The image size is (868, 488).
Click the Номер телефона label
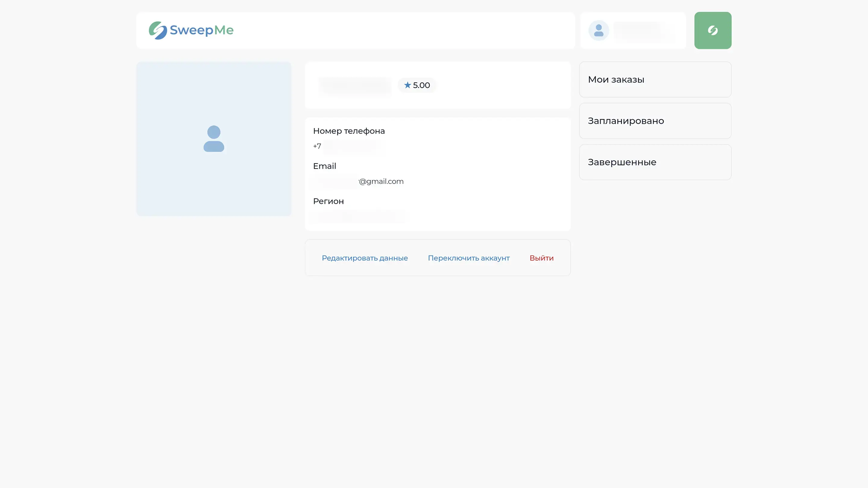[349, 131]
